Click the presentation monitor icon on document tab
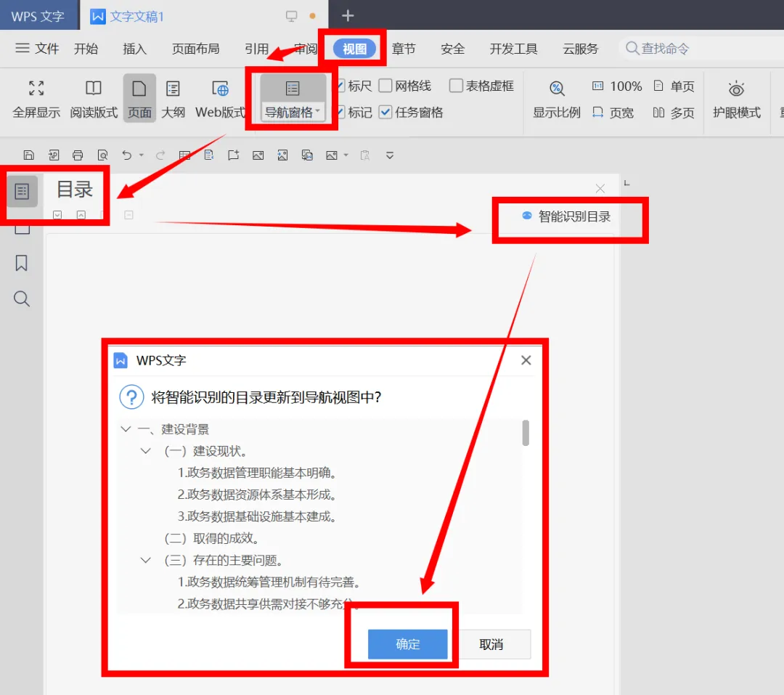Screen dimensions: 784x695 coord(292,16)
